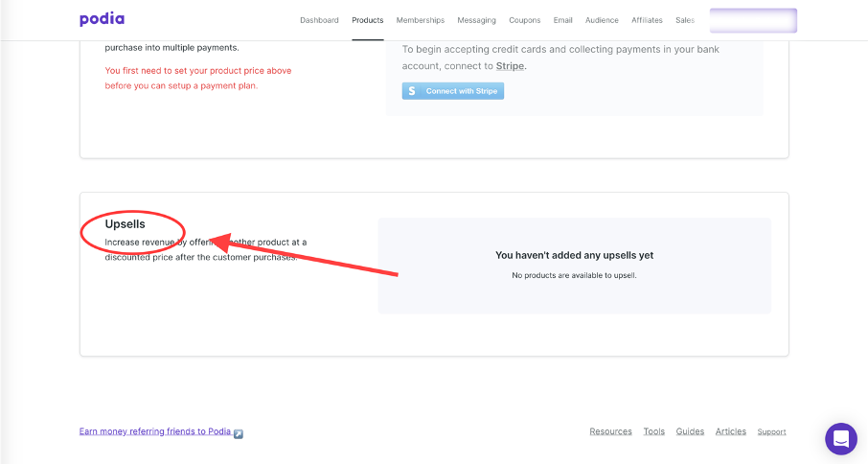The width and height of the screenshot is (868, 464).
Task: Click the "To begin accepting credit cards" paragraph
Action: pos(560,58)
